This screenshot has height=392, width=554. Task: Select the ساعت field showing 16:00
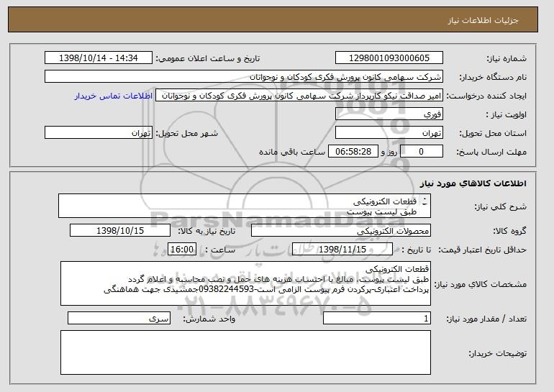click(x=182, y=250)
